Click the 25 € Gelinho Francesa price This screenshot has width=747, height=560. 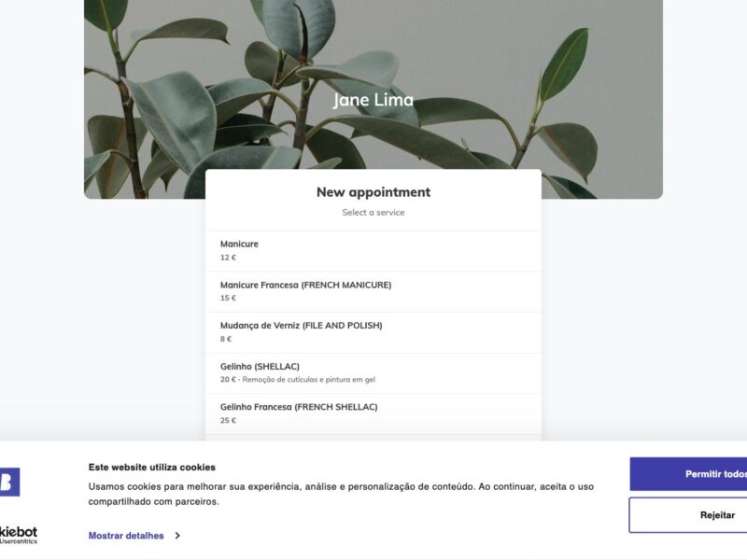(x=228, y=420)
